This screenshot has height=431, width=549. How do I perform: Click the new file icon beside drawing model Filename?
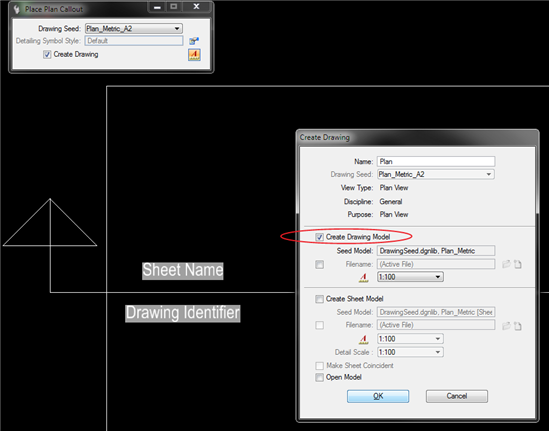(517, 264)
